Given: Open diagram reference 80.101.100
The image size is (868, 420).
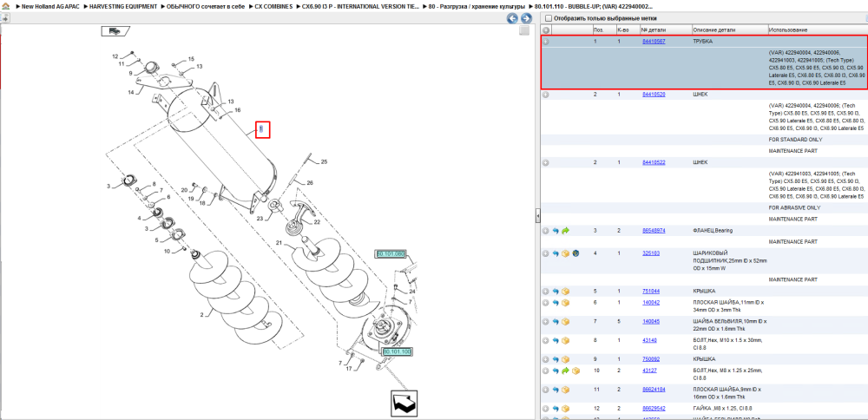Looking at the screenshot, I should tap(397, 352).
